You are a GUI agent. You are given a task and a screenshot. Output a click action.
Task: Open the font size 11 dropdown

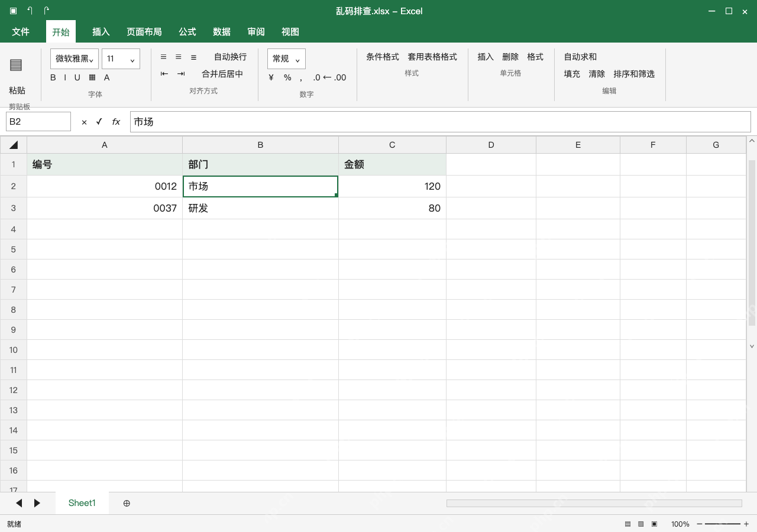pos(121,59)
